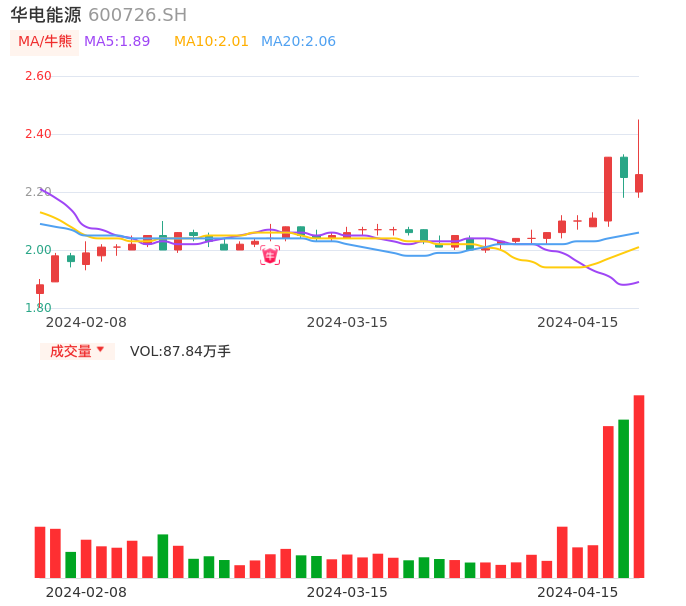Image resolution: width=686 pixels, height=606 pixels.
Task: Click the tallest red volume bar at far right
Action: [639, 487]
